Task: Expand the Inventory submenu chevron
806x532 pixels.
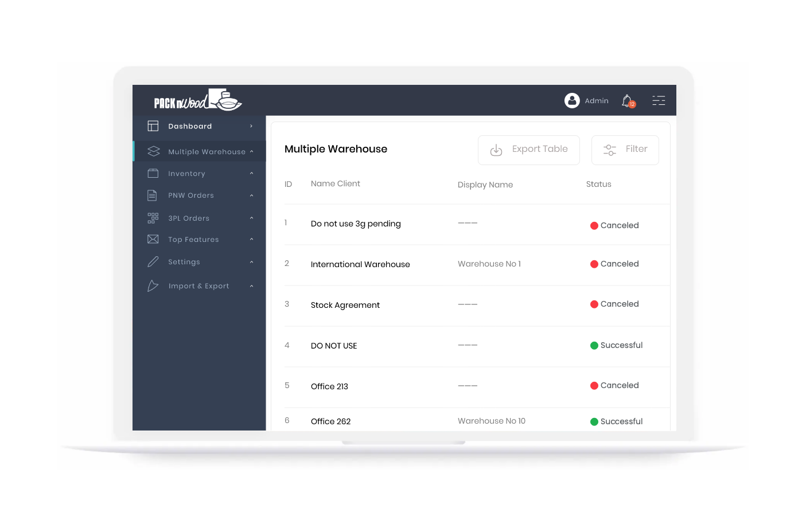Action: 251,173
